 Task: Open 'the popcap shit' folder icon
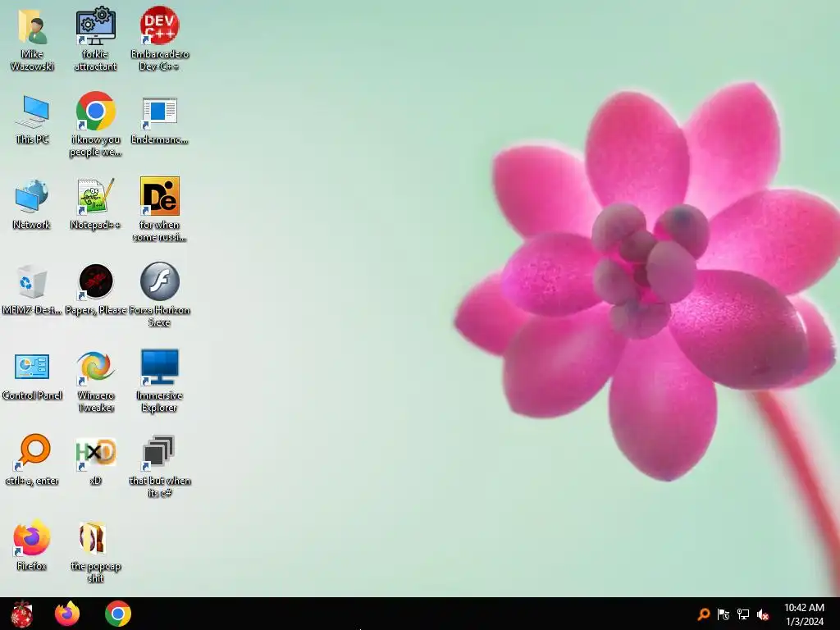(94, 537)
